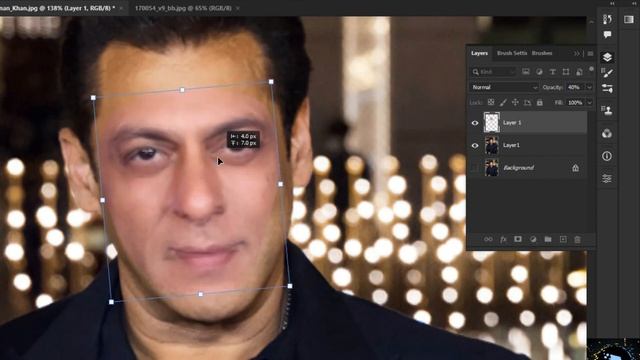Switch to the Brush Settings tab
Viewport: 640px width, 360px height.
coord(512,53)
